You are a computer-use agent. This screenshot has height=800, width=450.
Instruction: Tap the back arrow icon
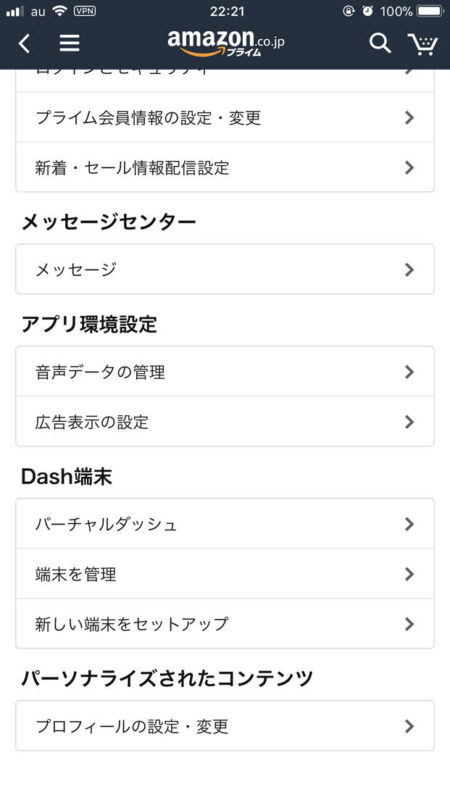click(x=24, y=44)
